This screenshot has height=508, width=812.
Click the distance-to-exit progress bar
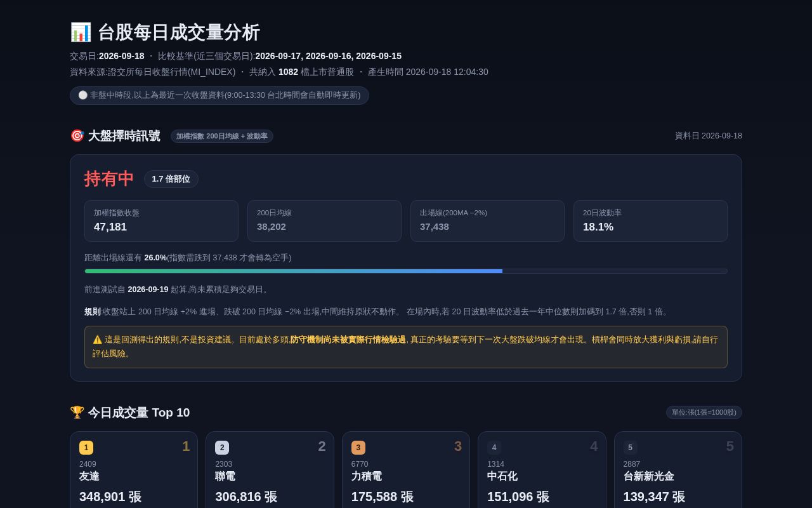[406, 271]
